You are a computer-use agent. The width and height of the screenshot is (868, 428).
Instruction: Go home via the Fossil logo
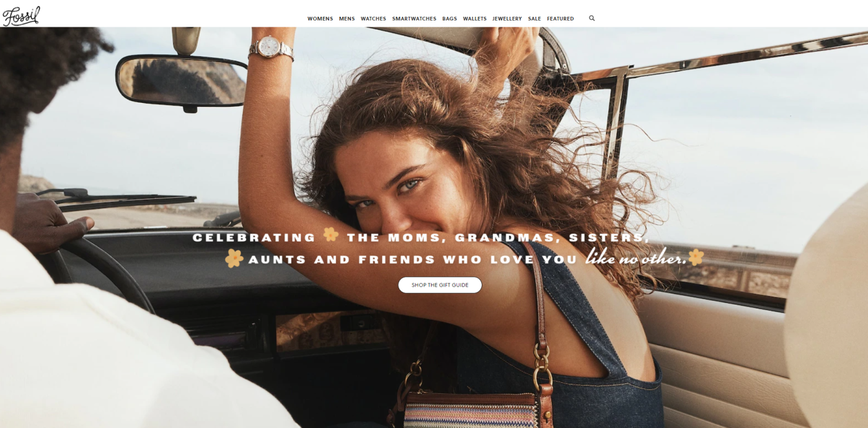point(21,16)
